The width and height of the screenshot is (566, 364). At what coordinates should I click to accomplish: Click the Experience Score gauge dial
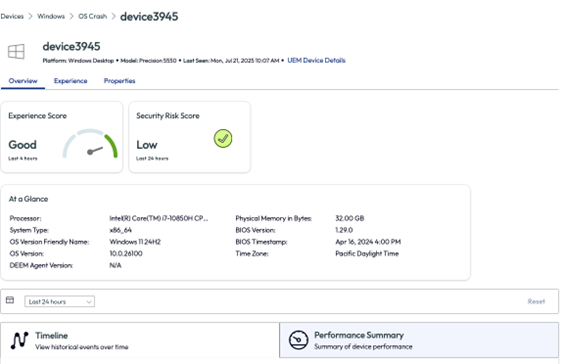point(91,144)
